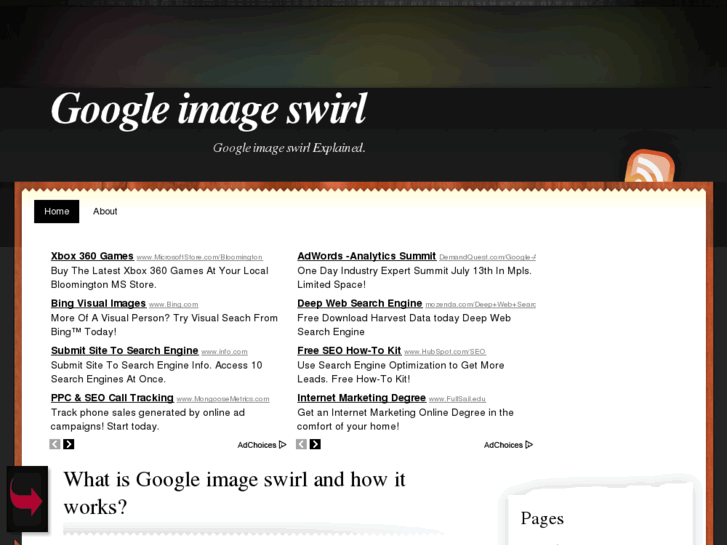Open Submit Site To Search Engine ad
This screenshot has width=727, height=545.
click(x=125, y=351)
